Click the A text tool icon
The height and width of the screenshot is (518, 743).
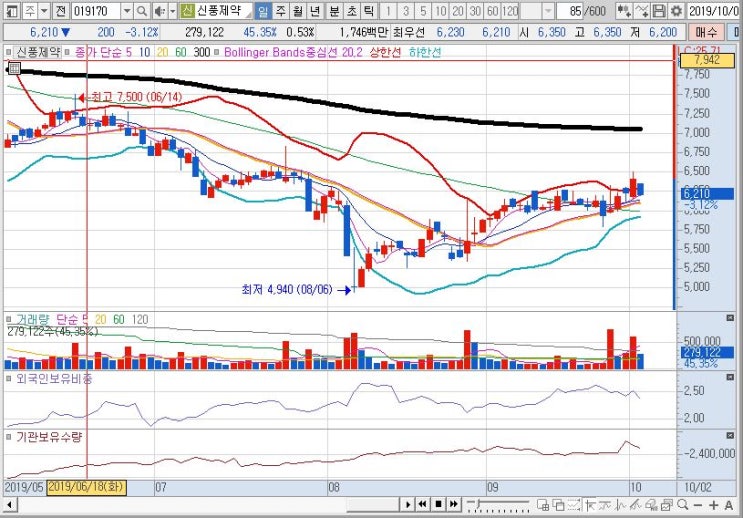(728, 505)
